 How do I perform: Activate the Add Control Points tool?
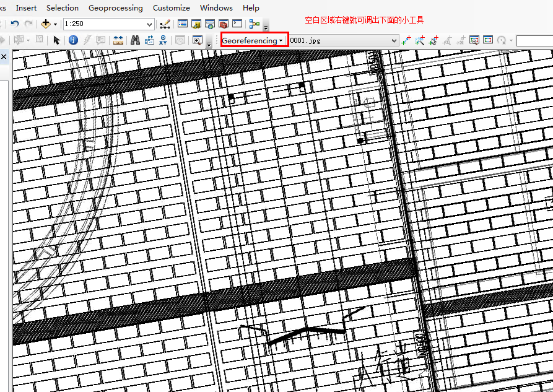click(x=405, y=40)
